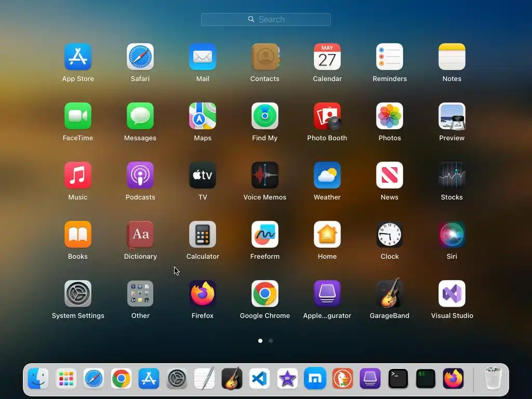Select the first Launchpad page dot

point(260,341)
